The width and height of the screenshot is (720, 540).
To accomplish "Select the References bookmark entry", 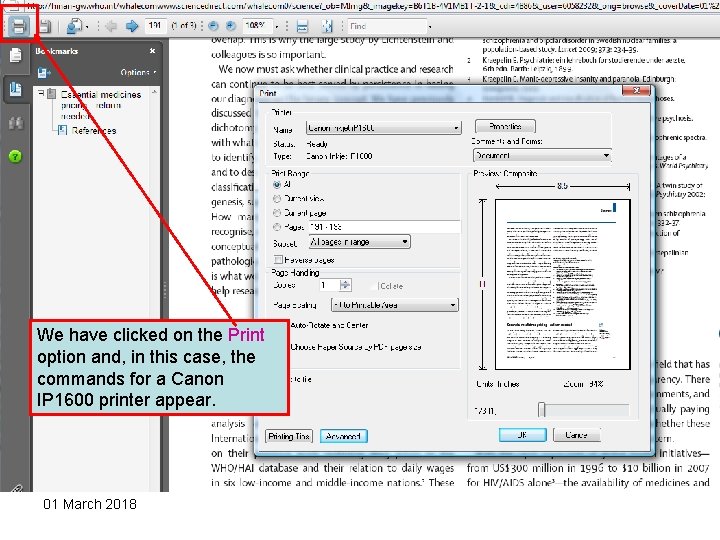I will 94,131.
